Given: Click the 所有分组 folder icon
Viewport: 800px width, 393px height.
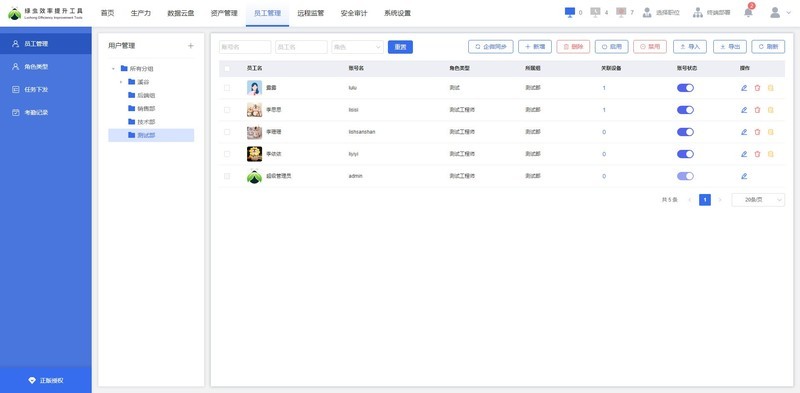Looking at the screenshot, I should [x=124, y=68].
